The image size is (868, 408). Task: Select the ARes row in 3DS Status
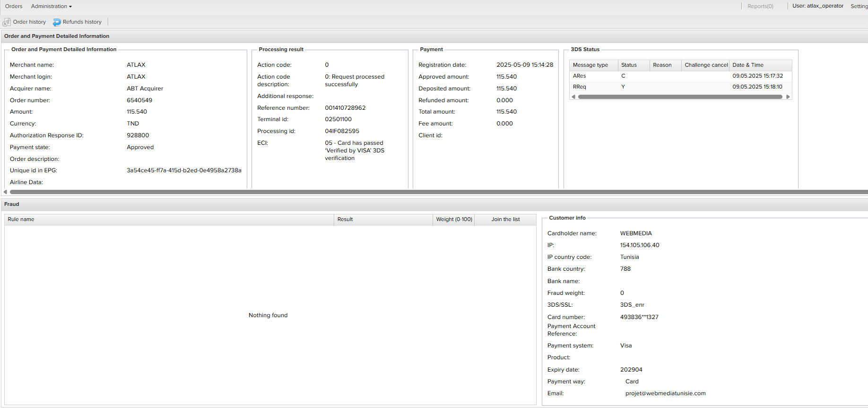580,76
